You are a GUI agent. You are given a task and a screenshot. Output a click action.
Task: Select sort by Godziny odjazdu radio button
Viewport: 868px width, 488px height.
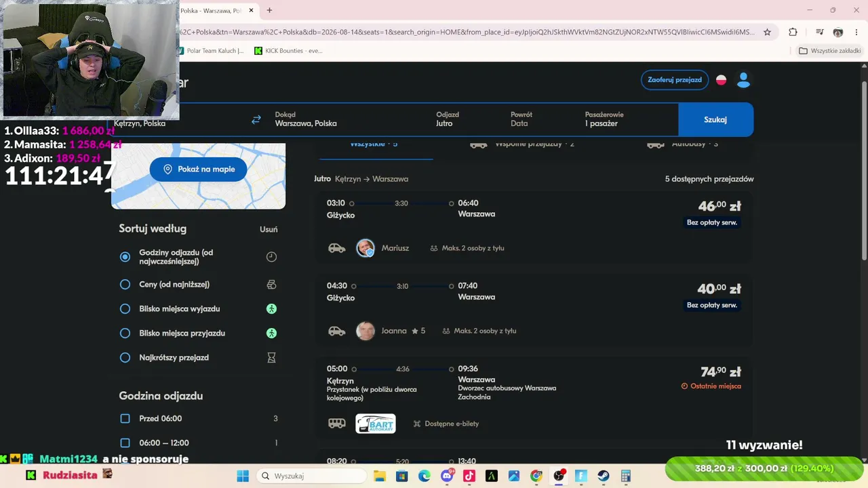(x=125, y=257)
